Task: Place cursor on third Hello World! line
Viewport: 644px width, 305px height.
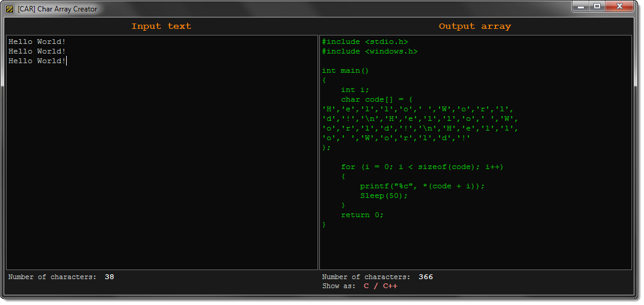Action: [x=37, y=61]
